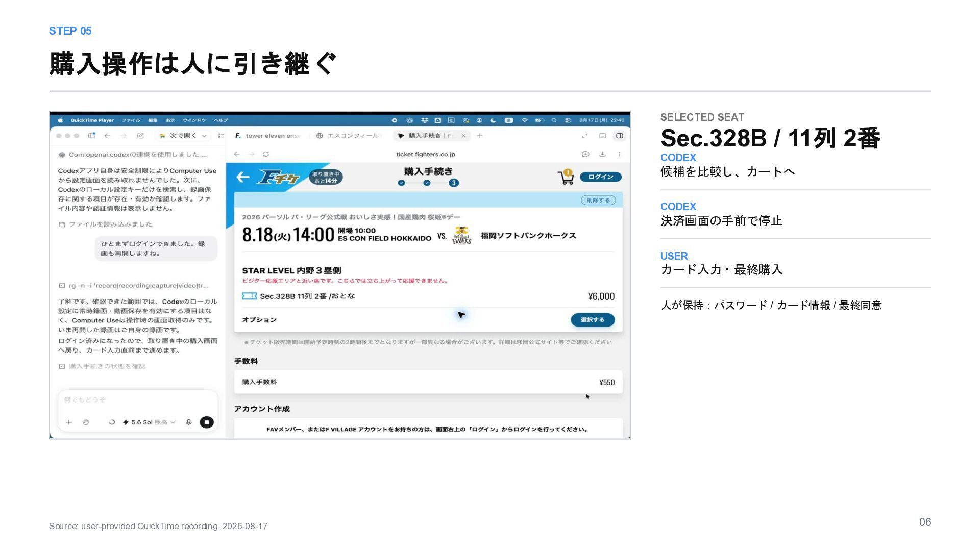Toggle the right side panel layout icon
The image size is (980, 551).
click(x=619, y=136)
